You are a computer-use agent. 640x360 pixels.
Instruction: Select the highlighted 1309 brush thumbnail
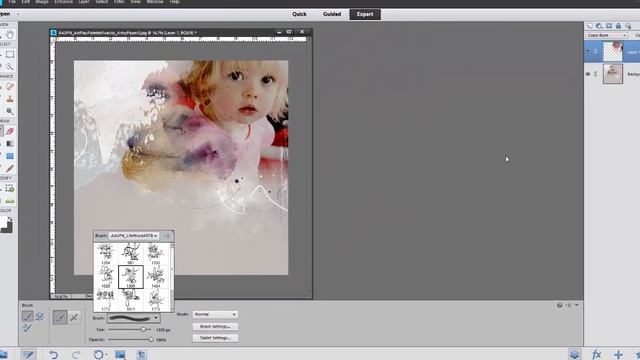click(x=131, y=277)
